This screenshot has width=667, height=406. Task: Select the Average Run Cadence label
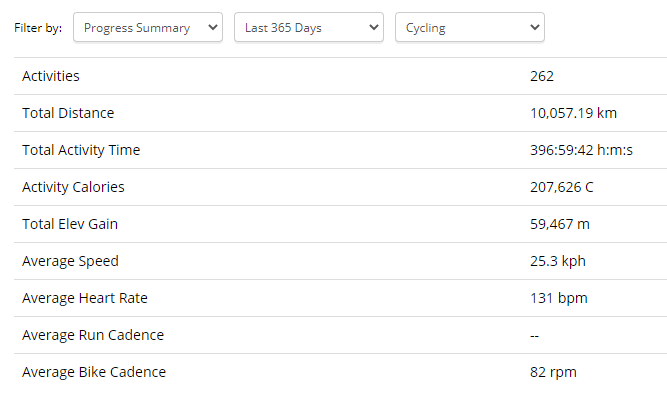point(93,335)
